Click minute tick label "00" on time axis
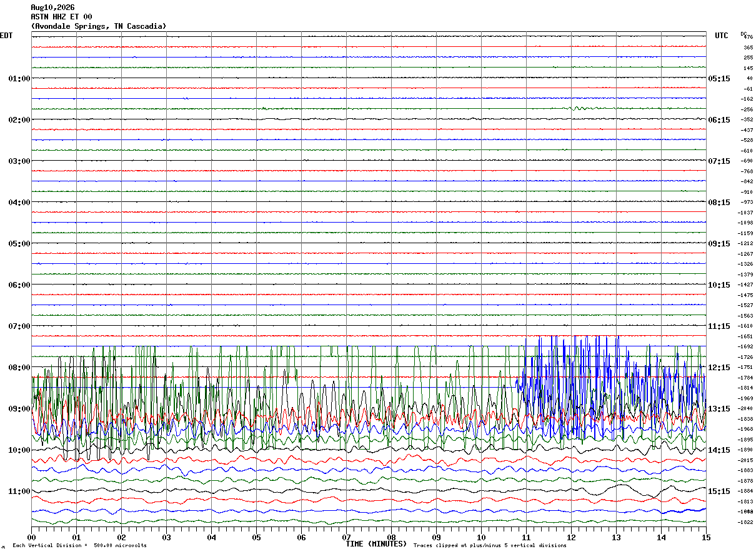Screen dimensions: 756x554 point(31,537)
